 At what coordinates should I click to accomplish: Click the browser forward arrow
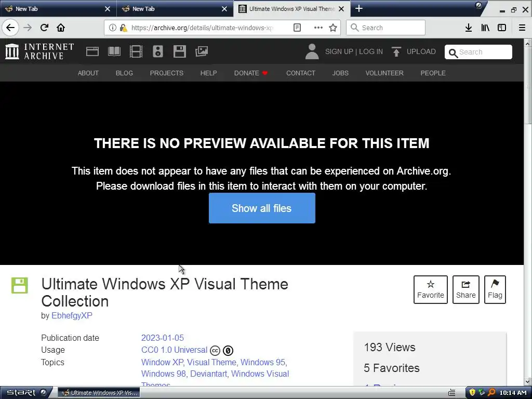pos(28,28)
